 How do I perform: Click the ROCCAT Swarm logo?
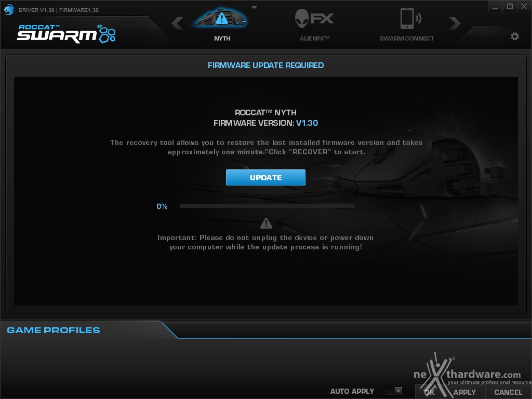pos(66,34)
